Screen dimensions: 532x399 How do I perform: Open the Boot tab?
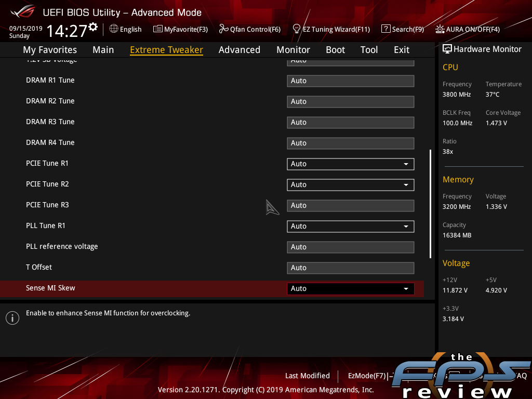pos(335,49)
